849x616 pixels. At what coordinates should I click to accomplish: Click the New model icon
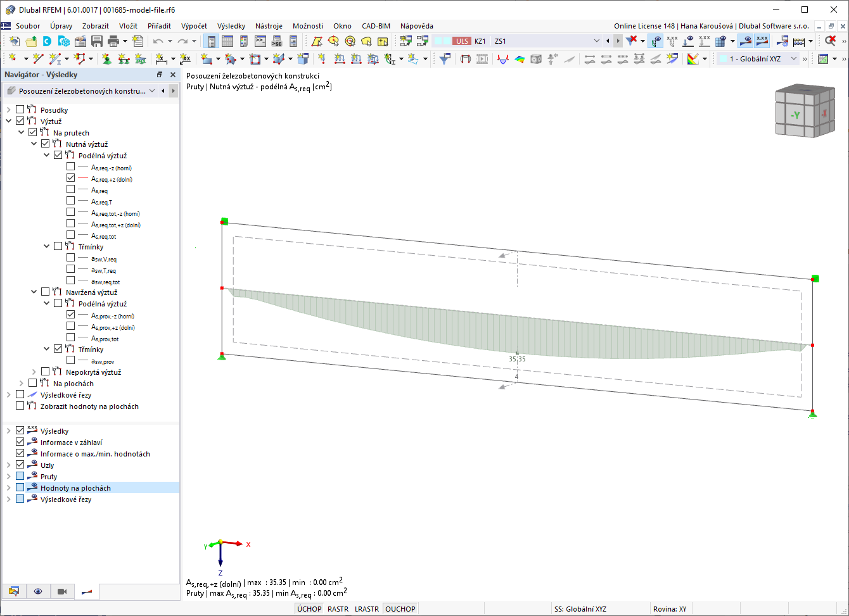(x=15, y=41)
